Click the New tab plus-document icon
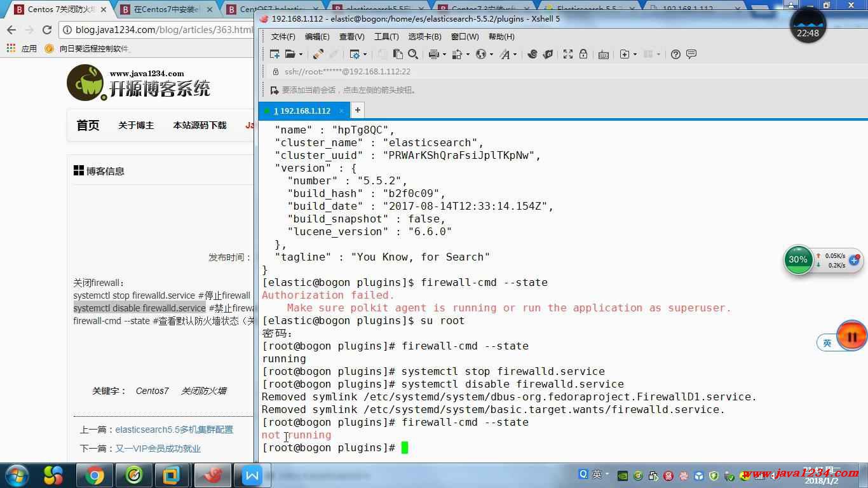The image size is (868, 488). [624, 54]
